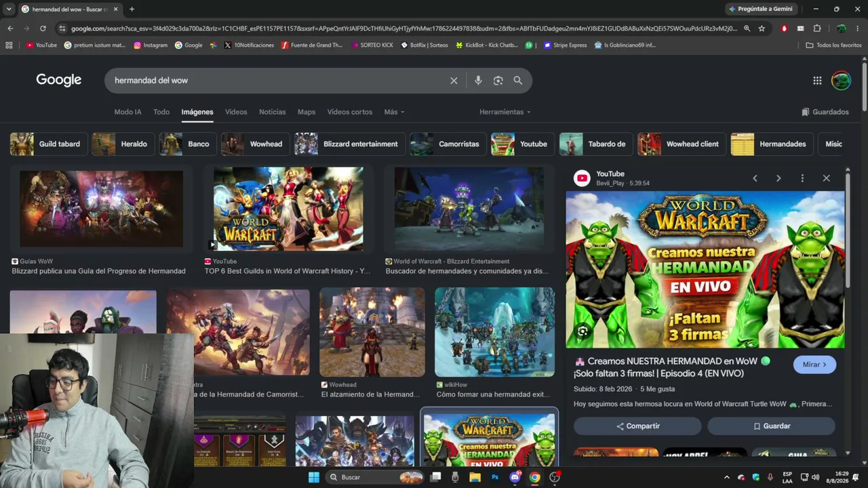Click the preview panel scrollbar
This screenshot has height=488, width=868.
tap(848, 230)
